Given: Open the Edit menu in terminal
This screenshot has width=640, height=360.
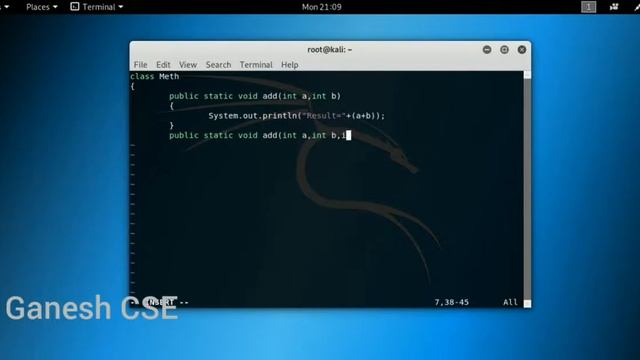Looking at the screenshot, I should [163, 64].
